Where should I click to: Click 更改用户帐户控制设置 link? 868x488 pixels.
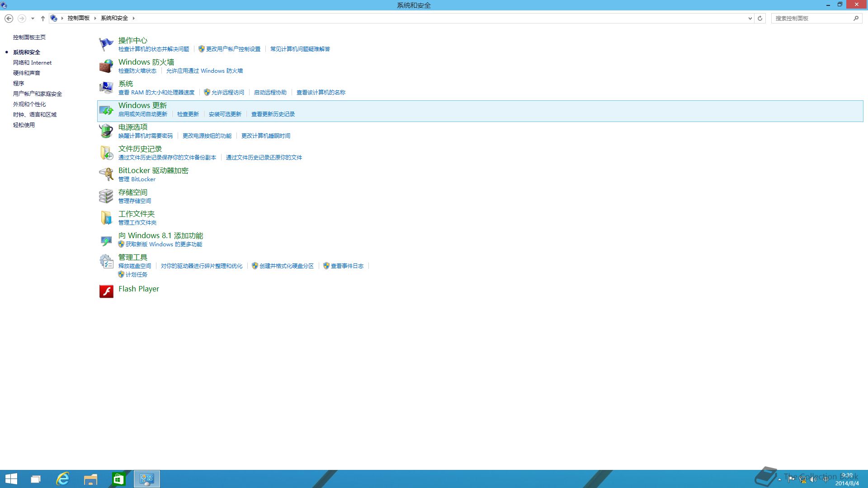point(233,49)
